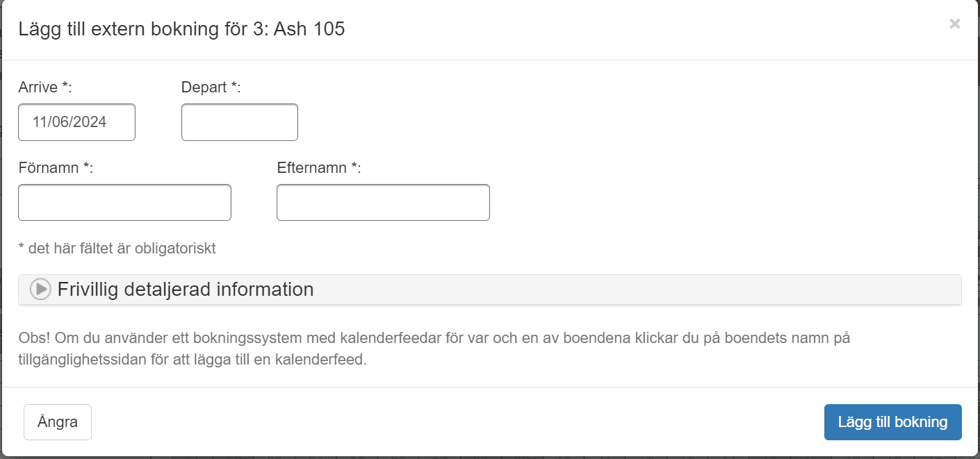The width and height of the screenshot is (980, 459).
Task: Select the Efternamn text box
Action: point(383,203)
